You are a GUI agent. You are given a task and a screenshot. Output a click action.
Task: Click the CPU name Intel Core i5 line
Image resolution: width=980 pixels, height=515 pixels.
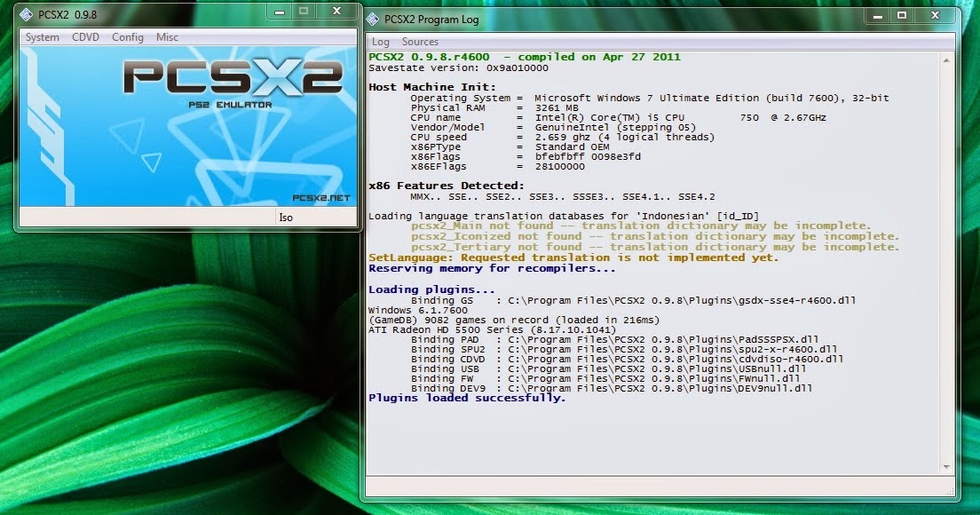[x=618, y=117]
